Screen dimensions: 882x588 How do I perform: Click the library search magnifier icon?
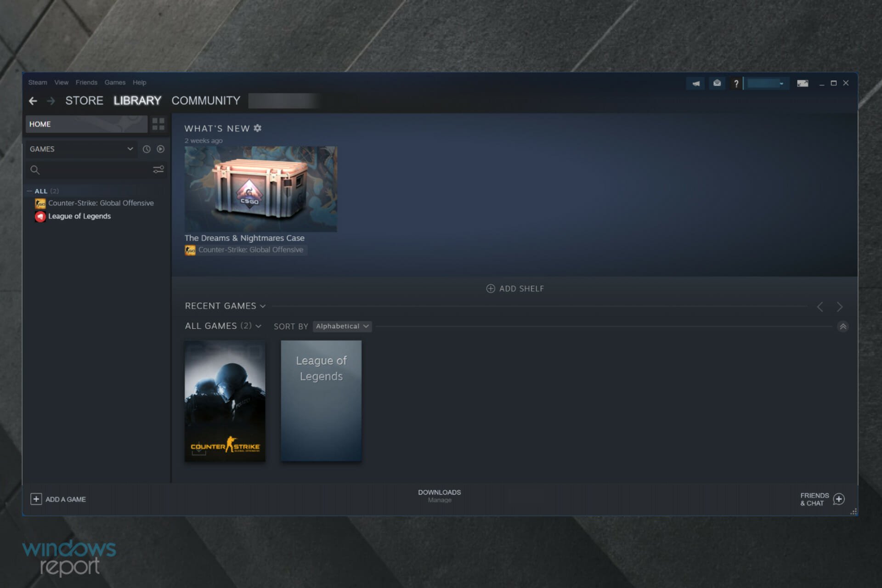[35, 170]
